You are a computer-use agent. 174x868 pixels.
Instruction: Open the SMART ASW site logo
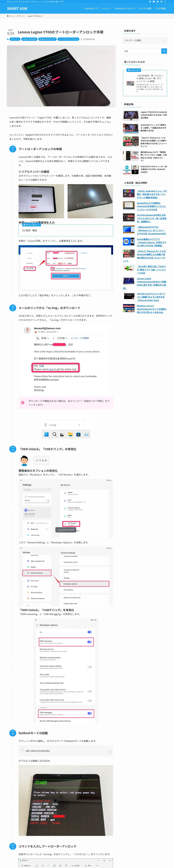17,8
